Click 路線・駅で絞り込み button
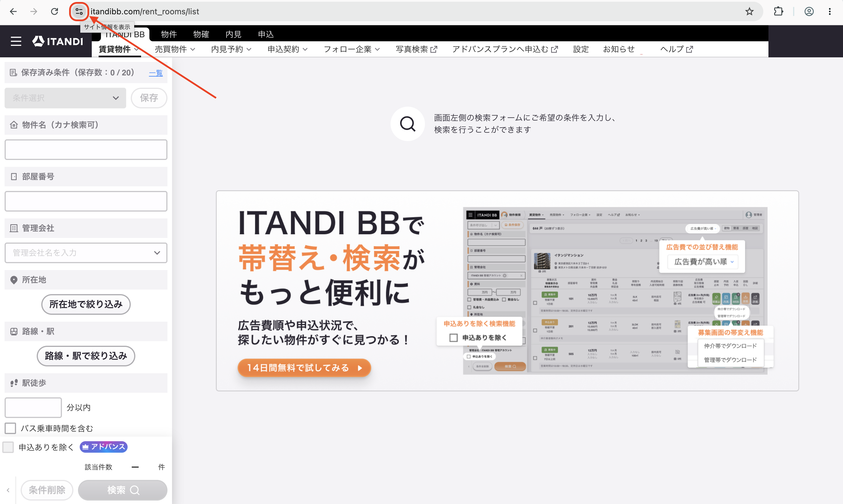 coord(86,356)
